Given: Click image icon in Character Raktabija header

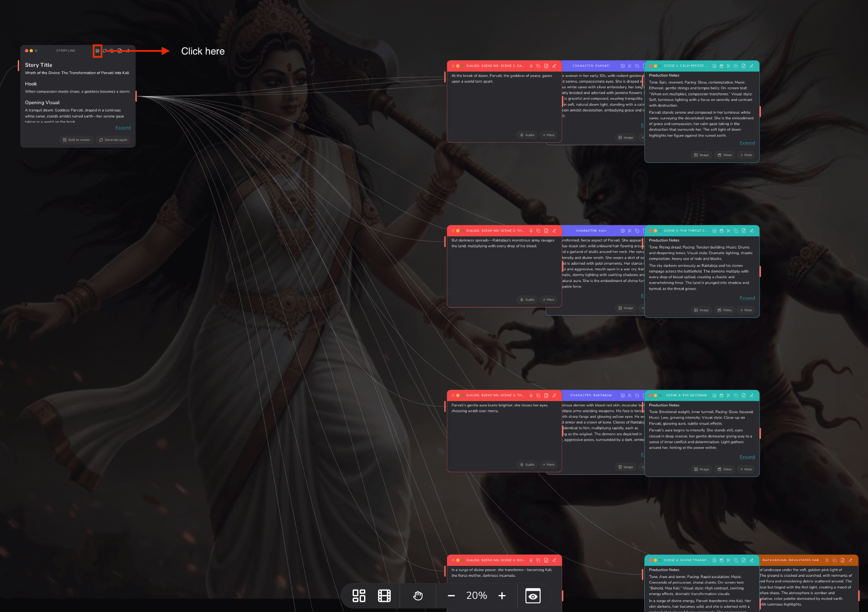Looking at the screenshot, I should pos(623,395).
